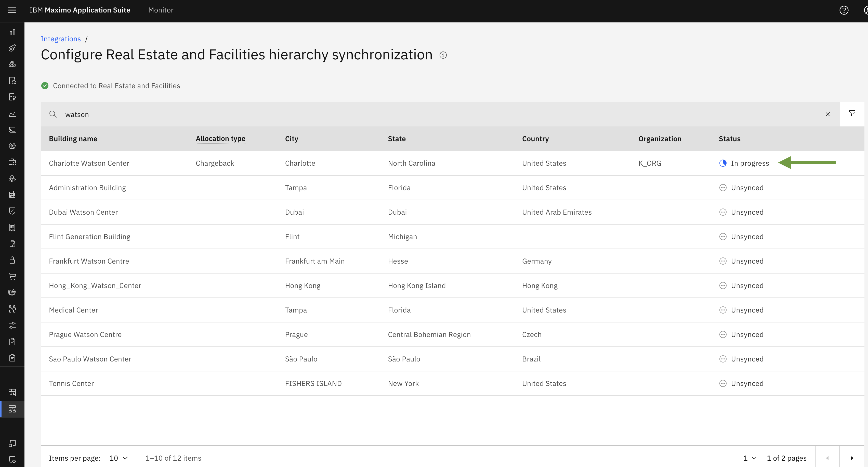Click the In progress status
868x467 pixels.
click(x=744, y=163)
